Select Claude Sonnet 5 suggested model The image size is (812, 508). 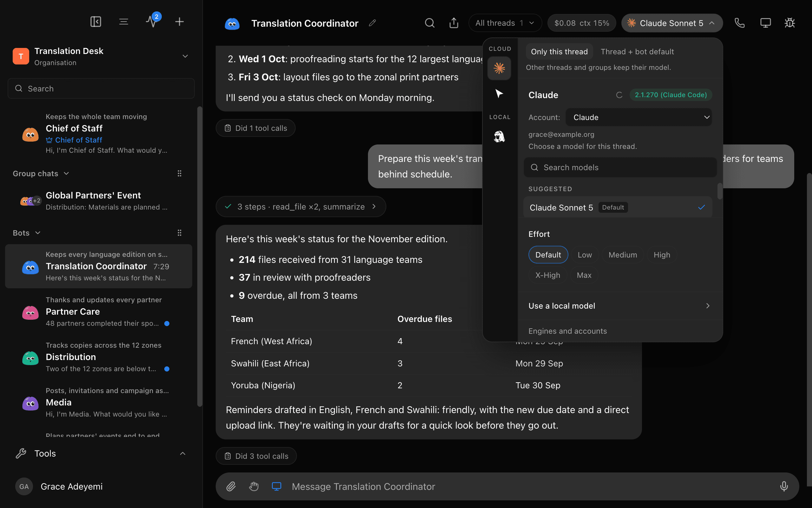pyautogui.click(x=617, y=207)
